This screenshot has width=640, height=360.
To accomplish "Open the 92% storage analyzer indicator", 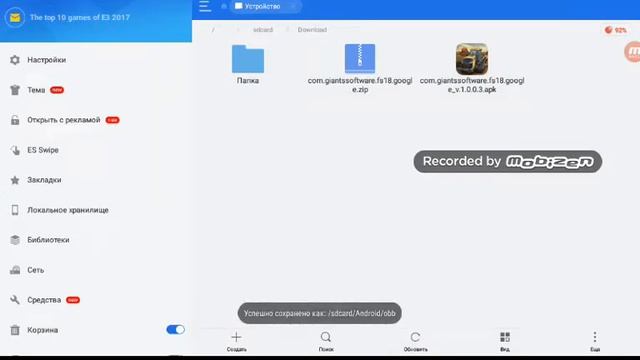I will 616,30.
